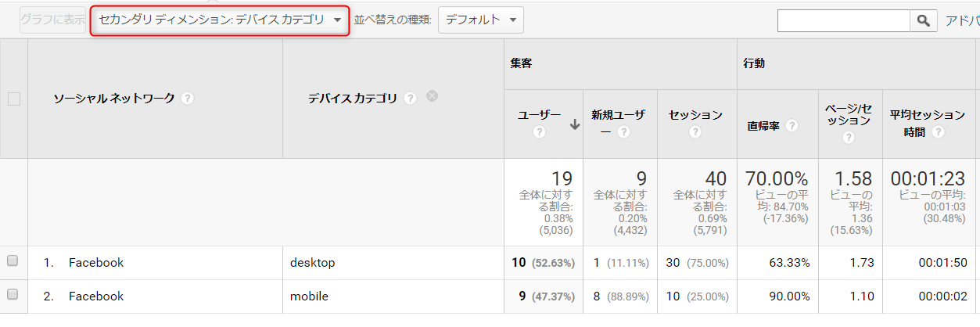The height and width of the screenshot is (327, 980).
Task: Click the ユーザー sort descending arrow
Action: [574, 124]
